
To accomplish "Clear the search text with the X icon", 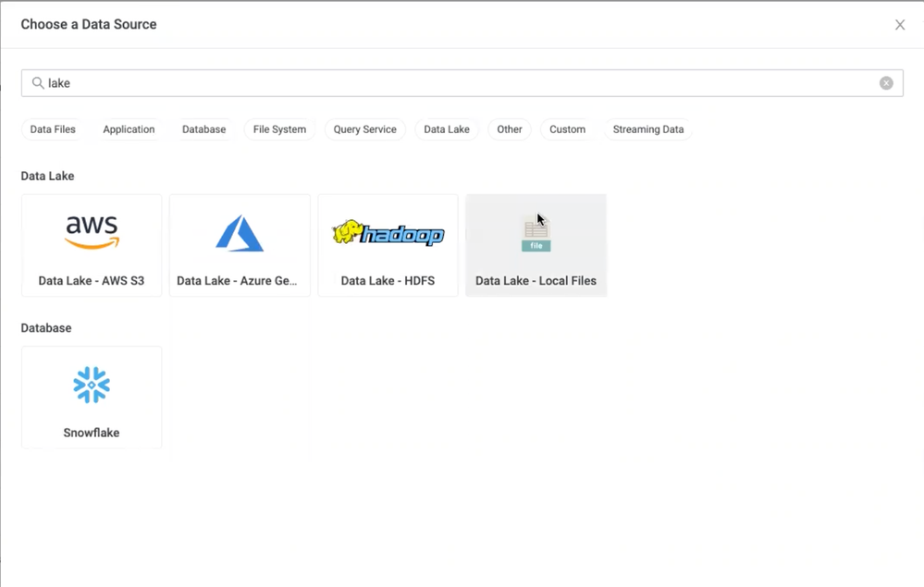I will [x=886, y=83].
